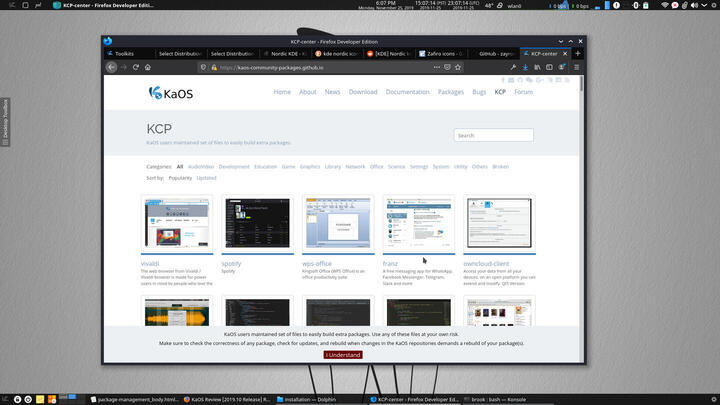Toggle the sidebar icon in Firefox toolbar
The image size is (720, 405).
point(549,67)
